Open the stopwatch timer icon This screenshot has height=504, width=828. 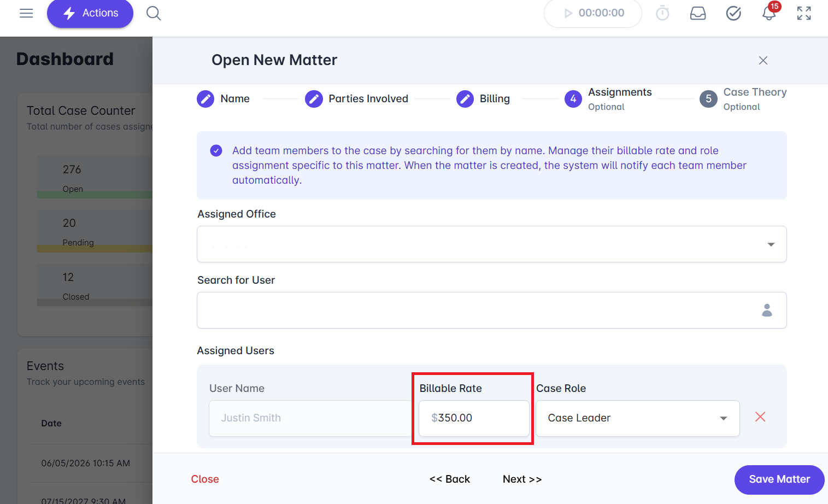662,13
